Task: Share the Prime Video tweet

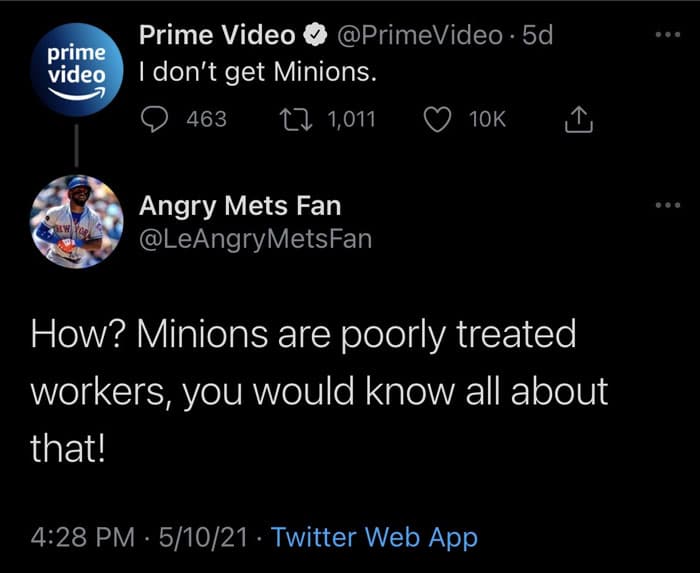Action: click(579, 119)
